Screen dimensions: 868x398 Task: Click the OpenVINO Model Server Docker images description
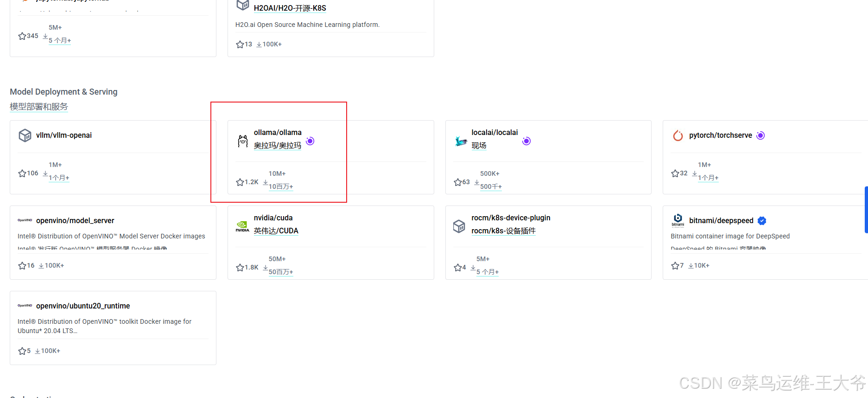tap(111, 237)
